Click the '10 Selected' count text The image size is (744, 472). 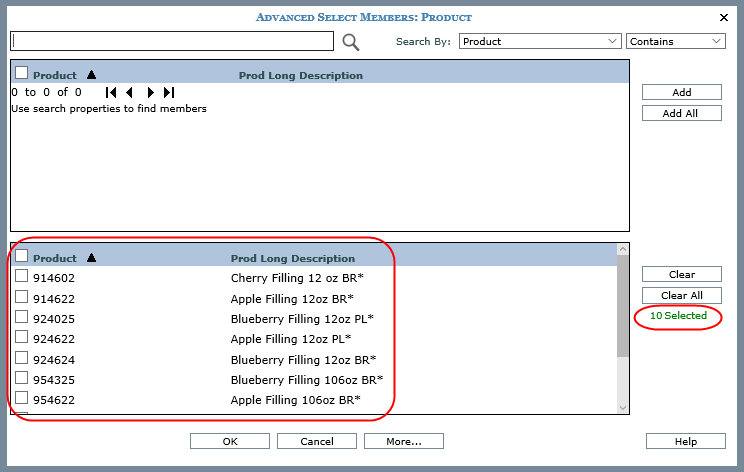click(x=678, y=315)
